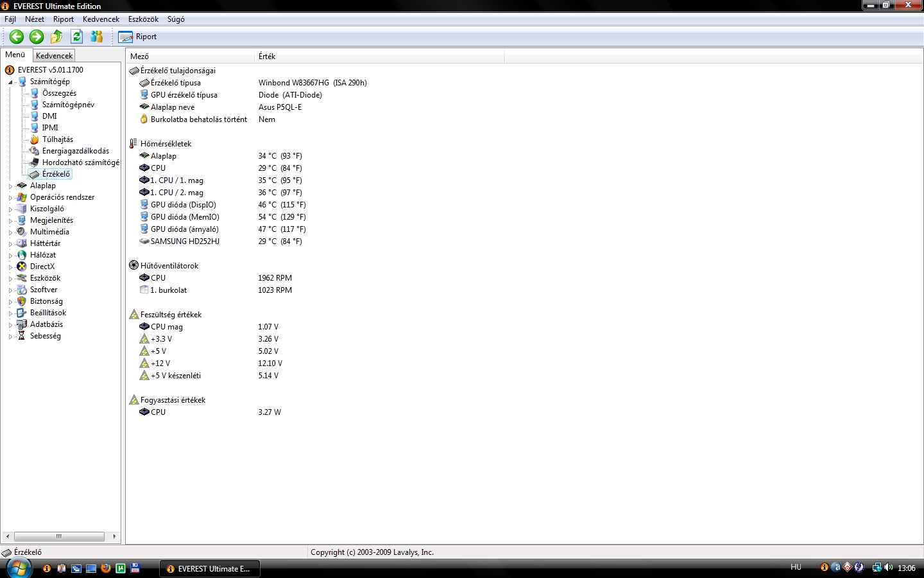Open the Kedvencek menu in menu bar
The image size is (924, 578).
101,19
